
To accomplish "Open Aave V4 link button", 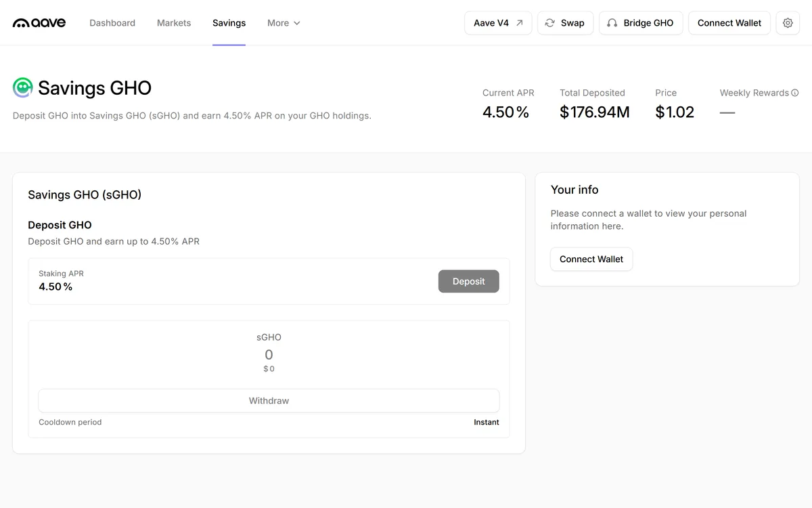I will 498,23.
